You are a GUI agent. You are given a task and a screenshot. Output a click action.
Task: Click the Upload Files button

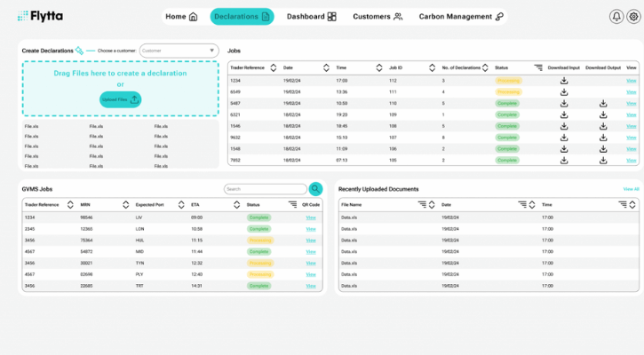(120, 99)
